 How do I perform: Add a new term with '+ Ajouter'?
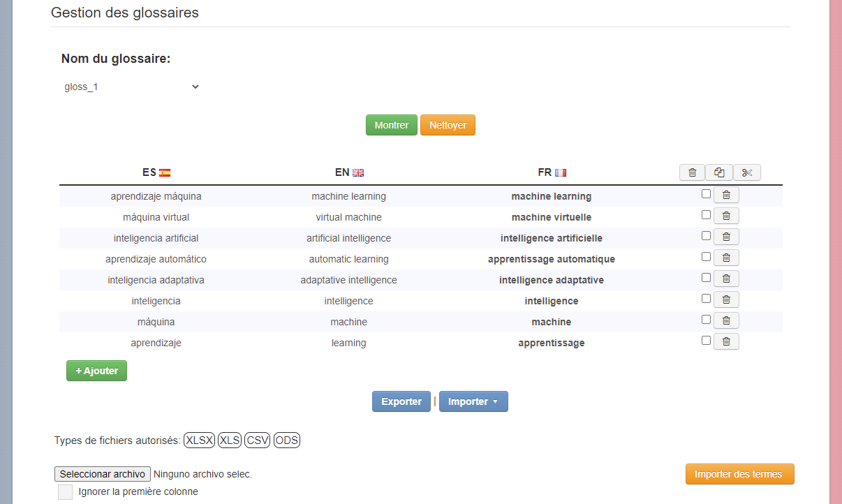[96, 371]
